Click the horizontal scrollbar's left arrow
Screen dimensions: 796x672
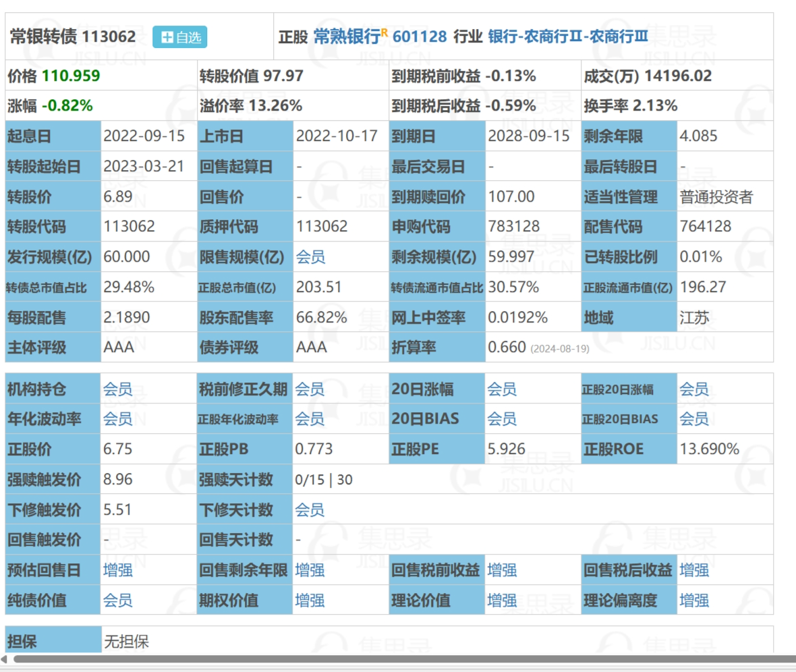(x=5, y=659)
